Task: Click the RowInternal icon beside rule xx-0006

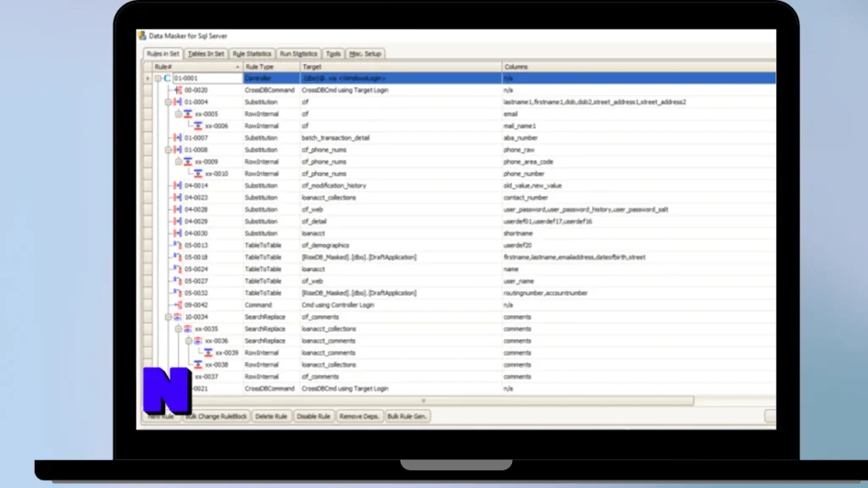Action: (198, 125)
